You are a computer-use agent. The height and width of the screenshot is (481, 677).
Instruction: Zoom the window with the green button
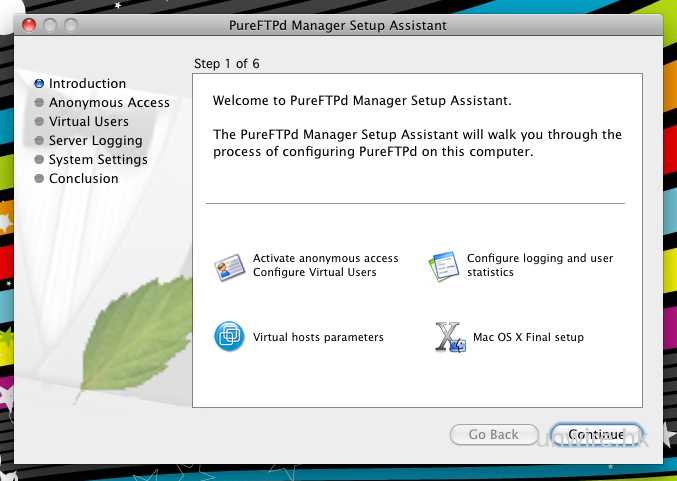point(69,24)
